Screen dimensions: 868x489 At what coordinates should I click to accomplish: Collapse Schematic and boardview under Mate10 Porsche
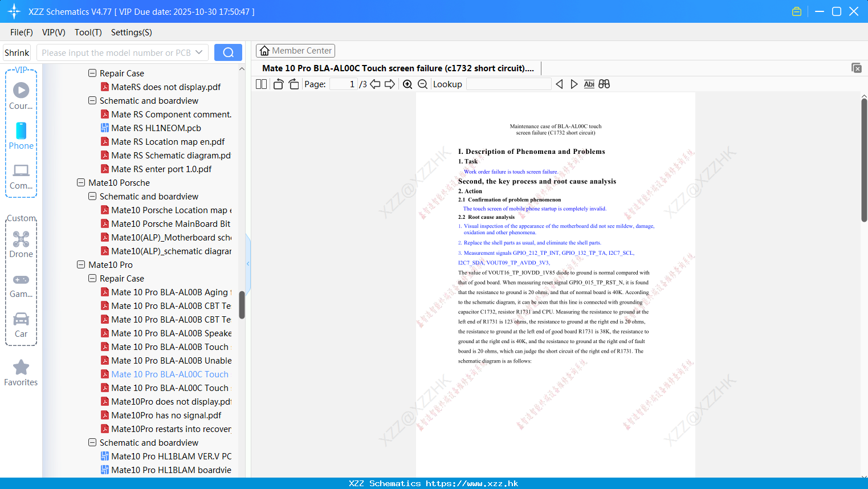coord(92,196)
